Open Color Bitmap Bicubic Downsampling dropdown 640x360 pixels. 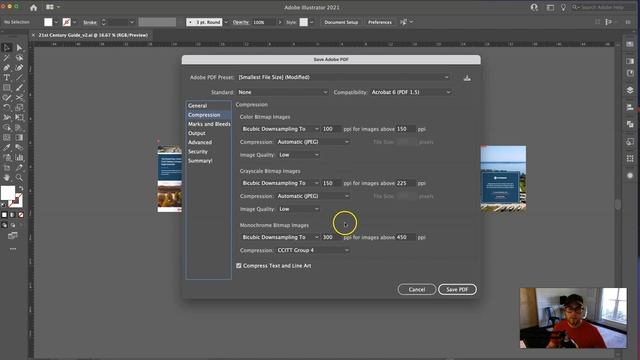(x=280, y=129)
